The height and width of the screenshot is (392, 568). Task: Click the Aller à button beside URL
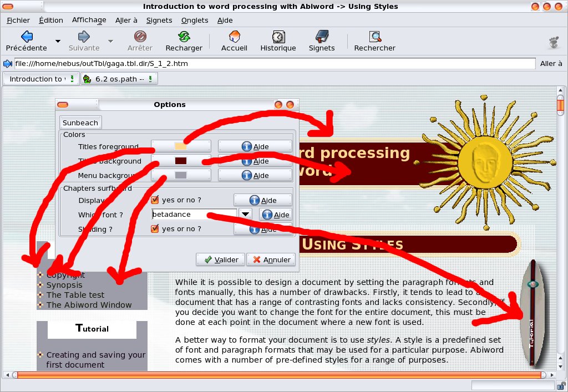tap(551, 64)
